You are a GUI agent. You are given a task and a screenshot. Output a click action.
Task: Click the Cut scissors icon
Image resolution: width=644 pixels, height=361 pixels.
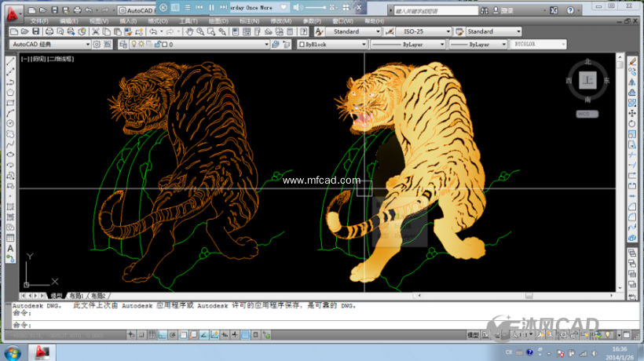tap(96, 31)
